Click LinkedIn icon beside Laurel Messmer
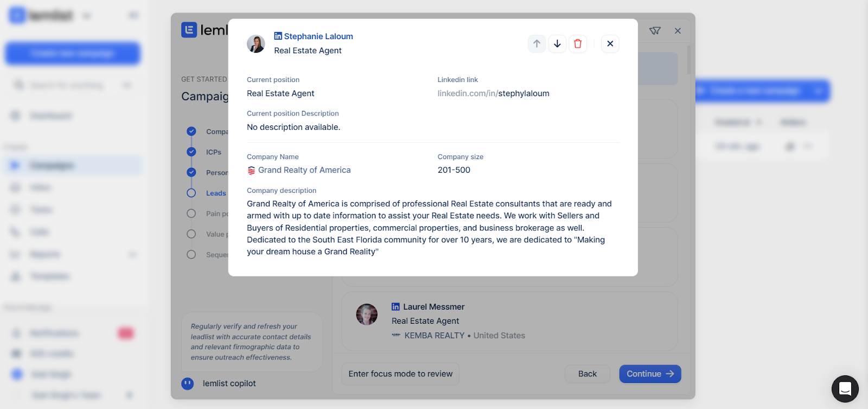 [x=395, y=307]
